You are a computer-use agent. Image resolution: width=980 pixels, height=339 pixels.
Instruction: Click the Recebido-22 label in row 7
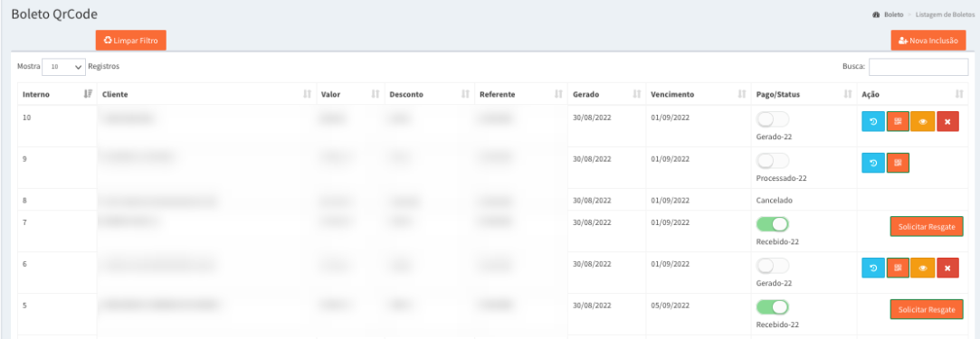(777, 241)
